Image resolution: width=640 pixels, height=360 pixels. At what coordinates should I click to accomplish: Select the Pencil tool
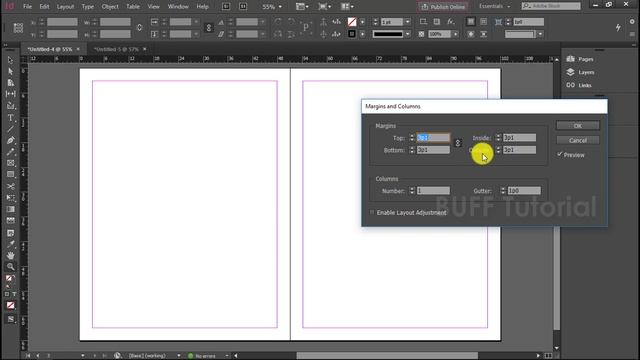point(10,152)
